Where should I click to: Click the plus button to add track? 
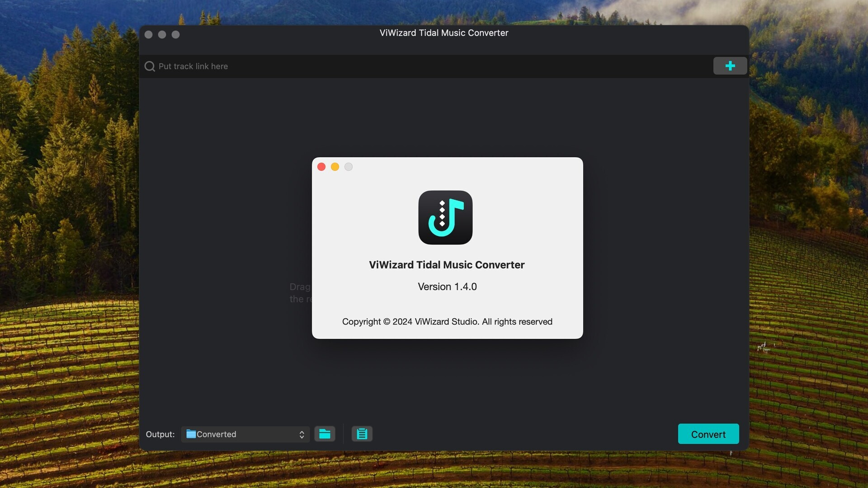pyautogui.click(x=730, y=66)
